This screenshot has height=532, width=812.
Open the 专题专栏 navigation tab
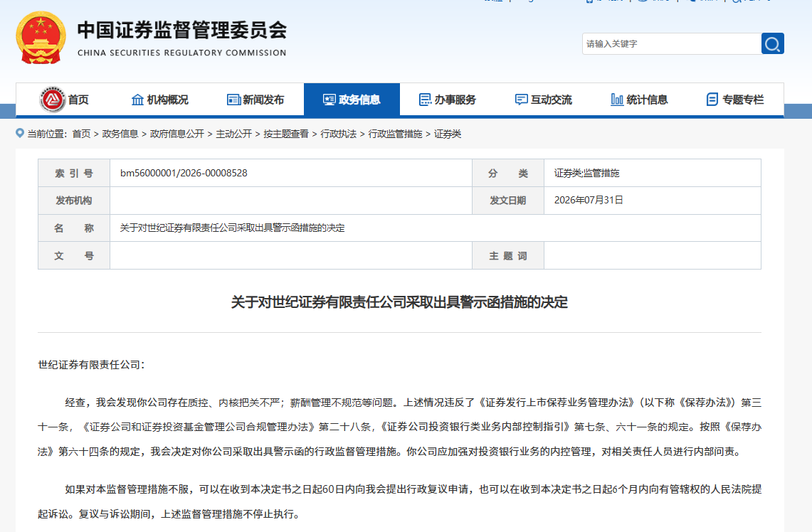click(735, 100)
